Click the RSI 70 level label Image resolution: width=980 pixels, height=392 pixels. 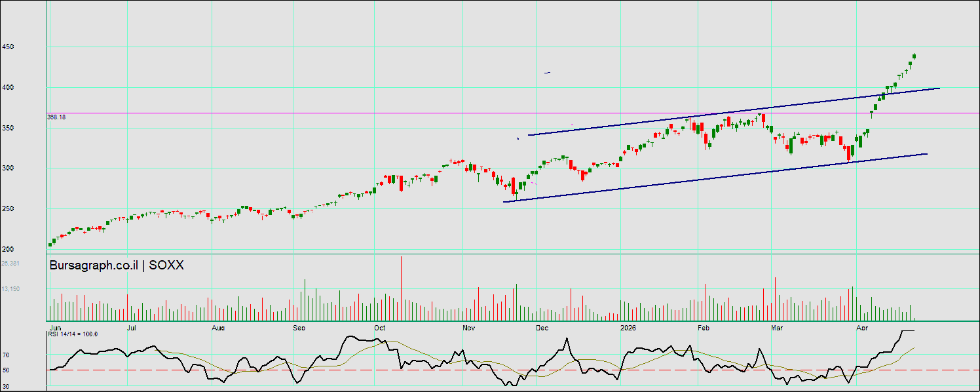tap(5, 355)
